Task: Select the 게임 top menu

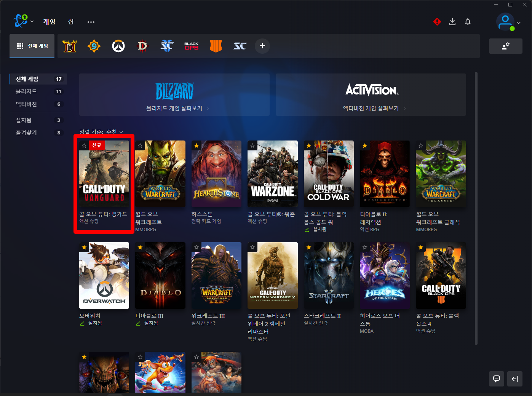Action: (x=49, y=22)
